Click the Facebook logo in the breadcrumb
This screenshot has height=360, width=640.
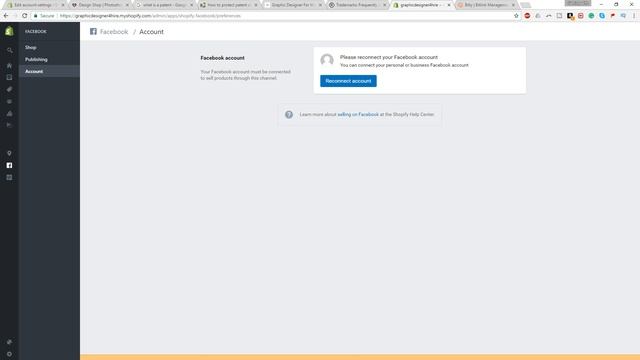pyautogui.click(x=93, y=31)
